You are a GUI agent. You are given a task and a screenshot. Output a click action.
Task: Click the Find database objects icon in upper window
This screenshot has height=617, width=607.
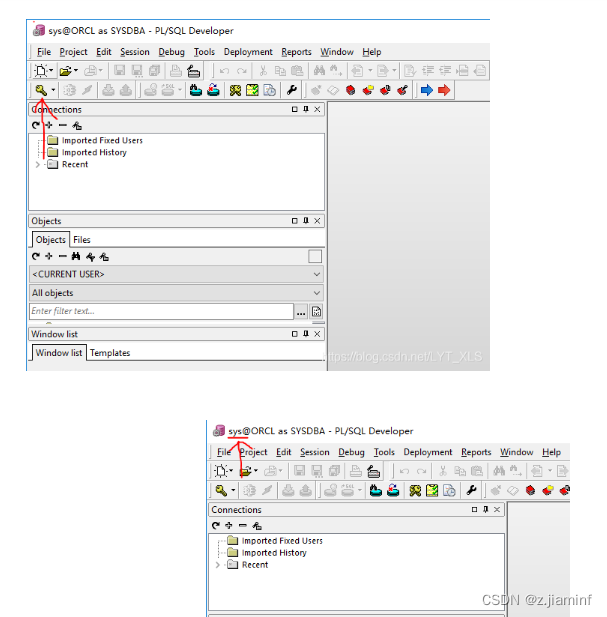coord(196,90)
